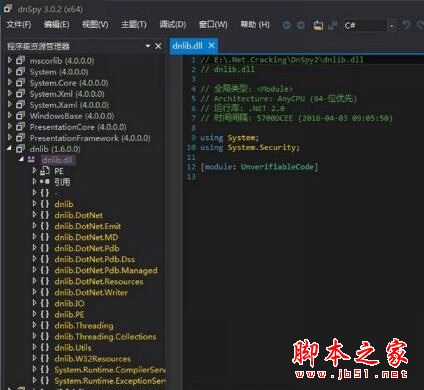Click the PE node icon
The image size is (424, 390).
45,171
